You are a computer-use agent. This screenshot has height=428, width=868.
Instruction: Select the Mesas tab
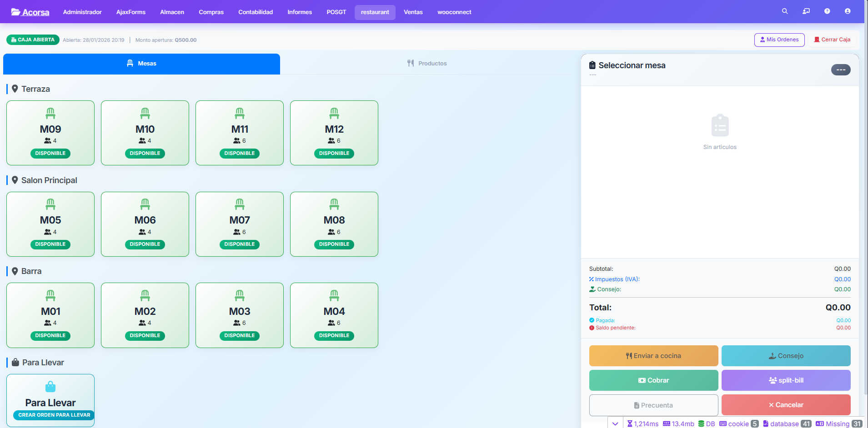[x=141, y=64]
